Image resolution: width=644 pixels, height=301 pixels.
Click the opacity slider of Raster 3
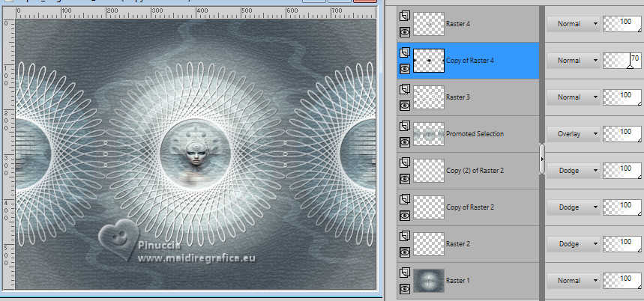(622, 97)
